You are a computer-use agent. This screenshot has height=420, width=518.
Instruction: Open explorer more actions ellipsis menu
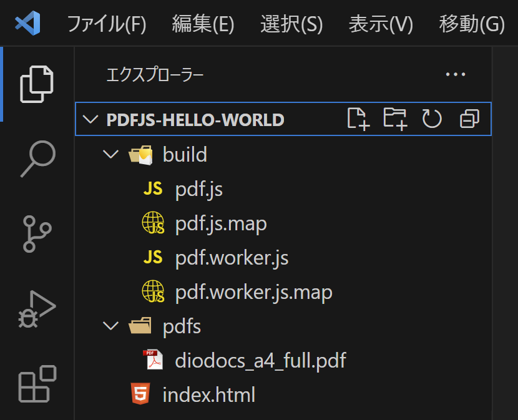456,74
